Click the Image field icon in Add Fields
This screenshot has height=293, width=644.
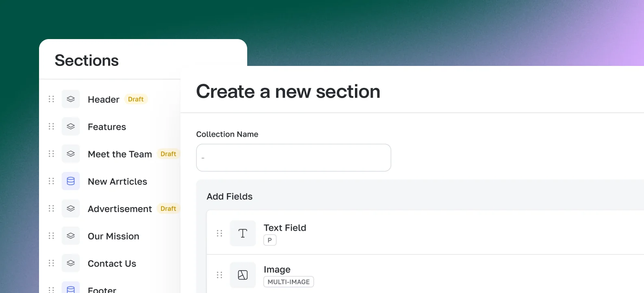(x=243, y=275)
